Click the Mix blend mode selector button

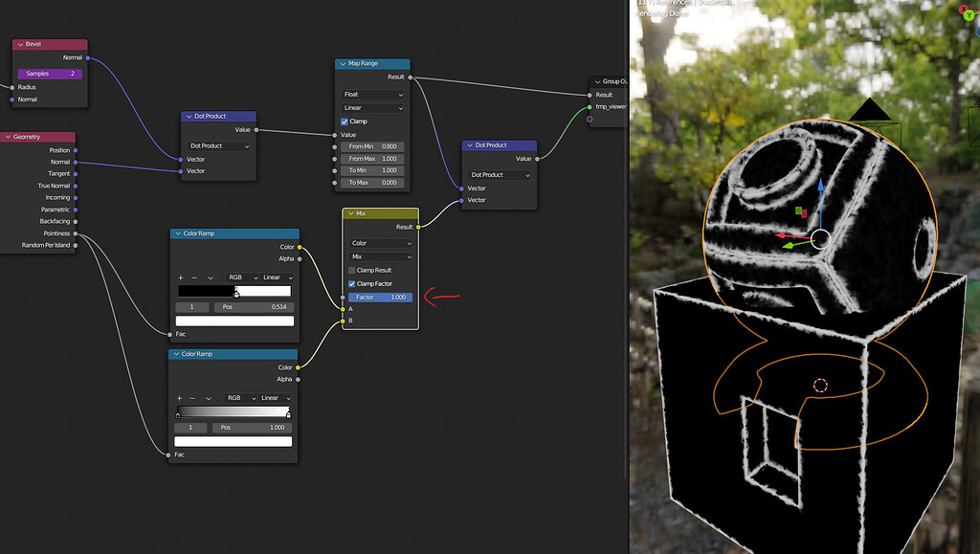pos(379,256)
